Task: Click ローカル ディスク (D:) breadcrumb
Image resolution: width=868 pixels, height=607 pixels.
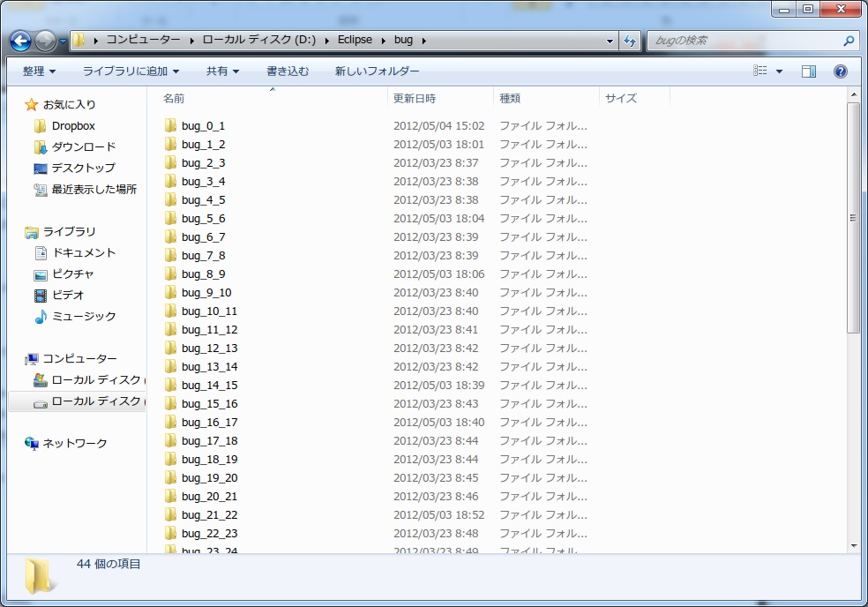Action: pos(259,40)
